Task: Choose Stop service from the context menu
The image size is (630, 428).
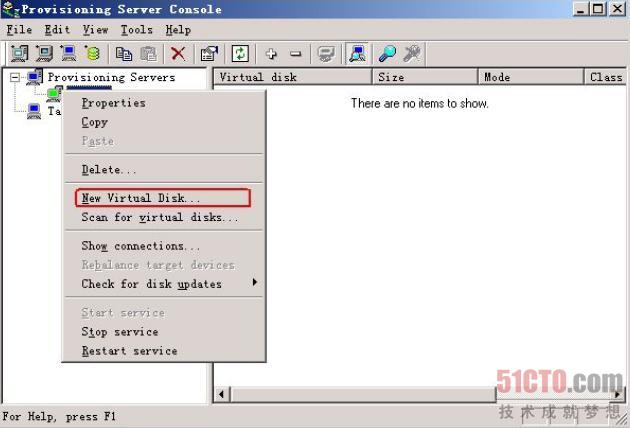Action: [x=164, y=332]
